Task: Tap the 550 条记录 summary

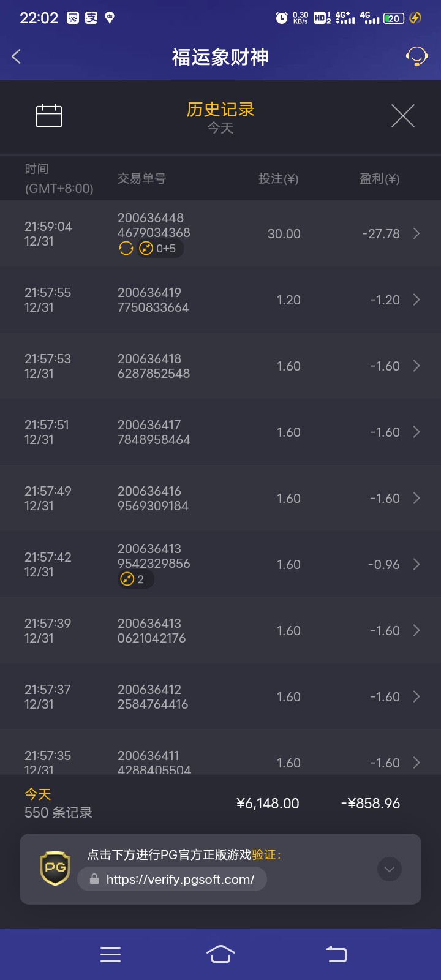Action: point(58,813)
